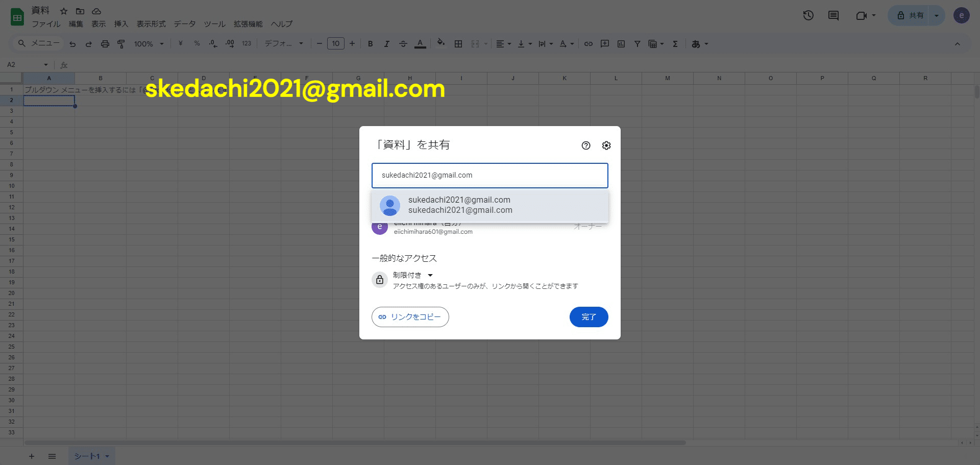This screenshot has height=465, width=980.
Task: Click the 完了 button
Action: pos(589,317)
